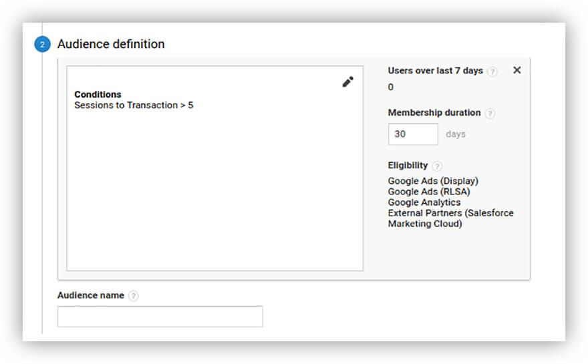Select Google Analytics in Eligibility list
This screenshot has height=364, width=588.
pyautogui.click(x=424, y=202)
